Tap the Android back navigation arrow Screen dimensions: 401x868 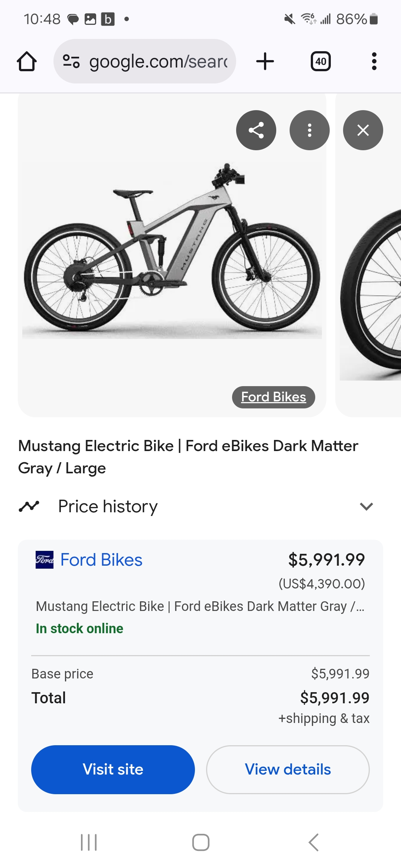click(314, 842)
